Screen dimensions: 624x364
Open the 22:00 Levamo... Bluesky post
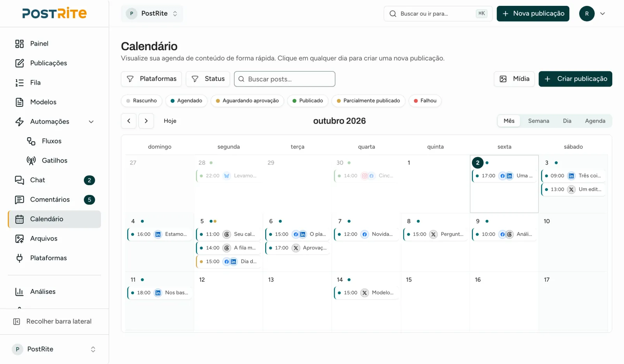(229, 176)
